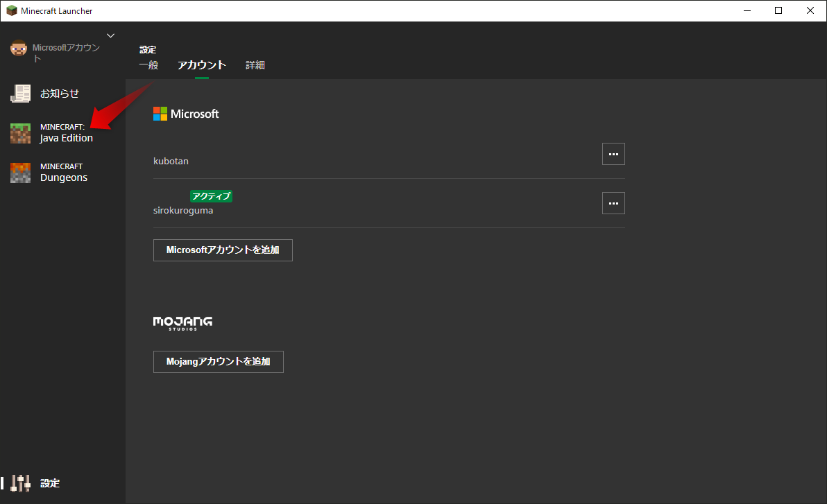Click the Microsoft four-color logo

(x=160, y=114)
